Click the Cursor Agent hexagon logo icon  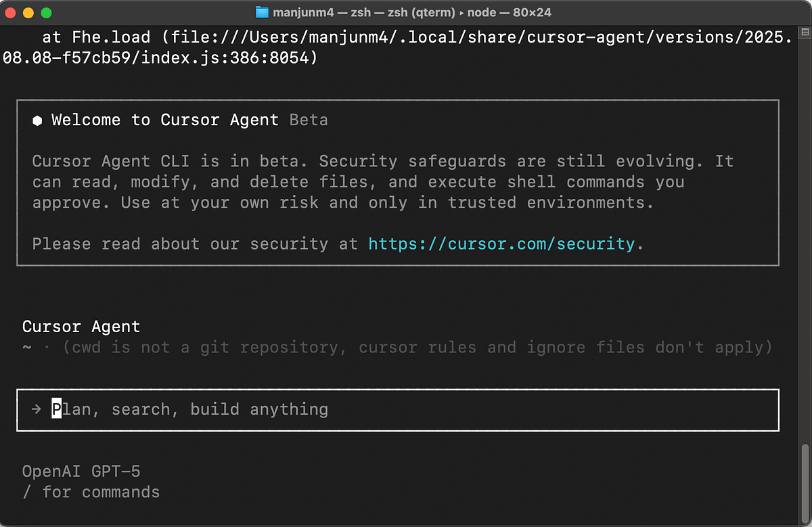click(x=37, y=120)
